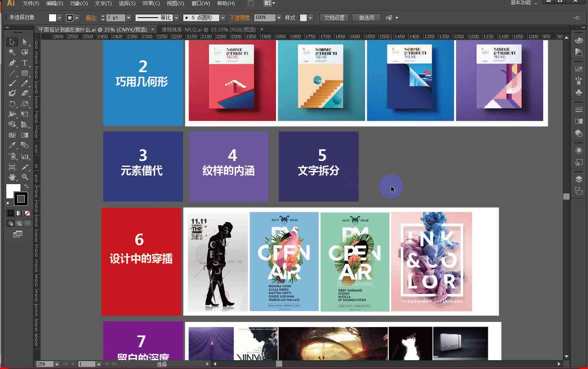
Task: Open graphic style 样式 dropdown
Action: (x=310, y=18)
